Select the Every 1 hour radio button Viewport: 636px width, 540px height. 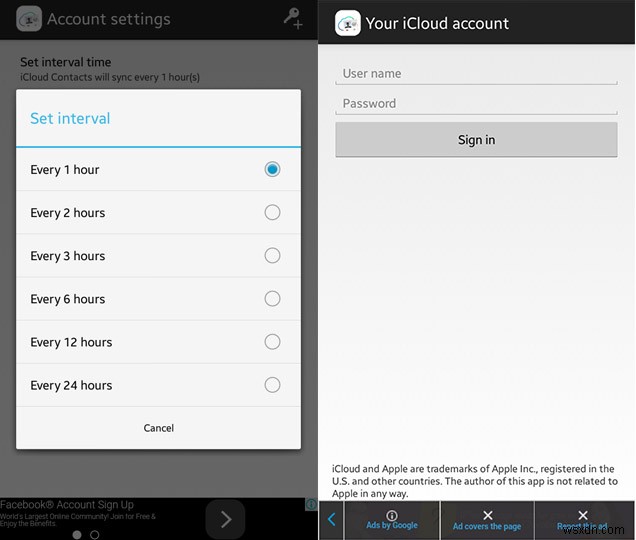[272, 169]
